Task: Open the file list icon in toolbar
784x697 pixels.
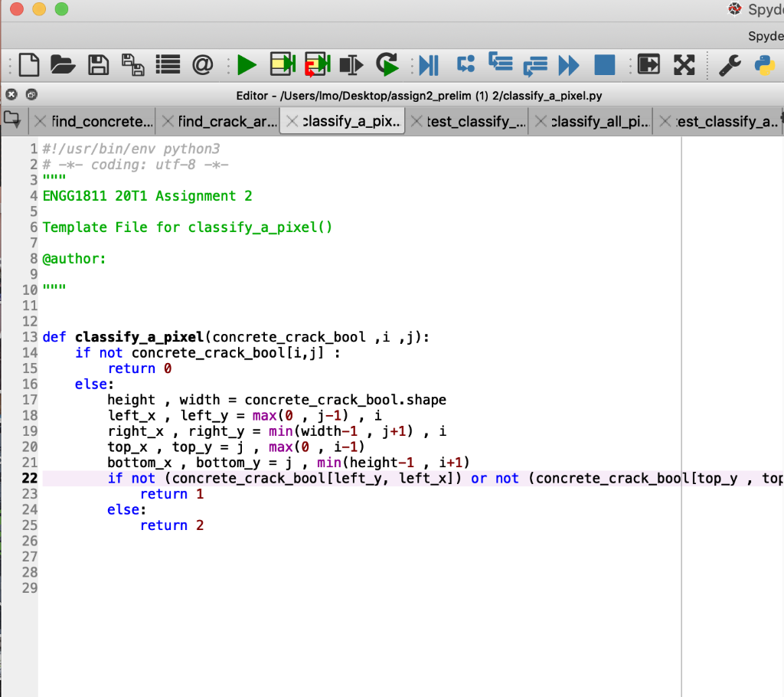Action: 168,65
